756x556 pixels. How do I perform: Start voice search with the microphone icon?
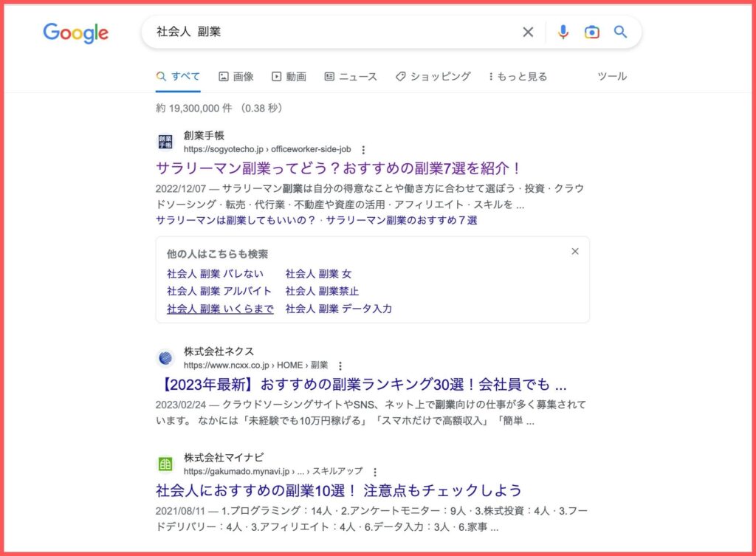click(x=563, y=32)
